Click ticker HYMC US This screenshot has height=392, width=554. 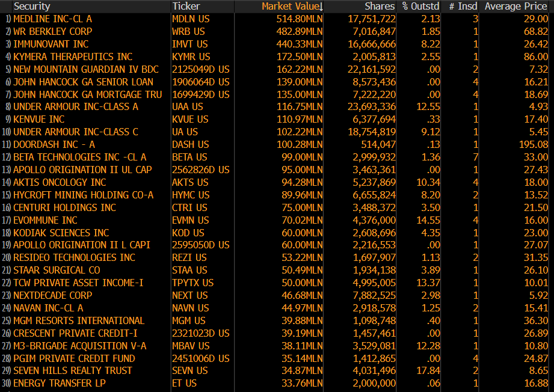click(x=191, y=195)
